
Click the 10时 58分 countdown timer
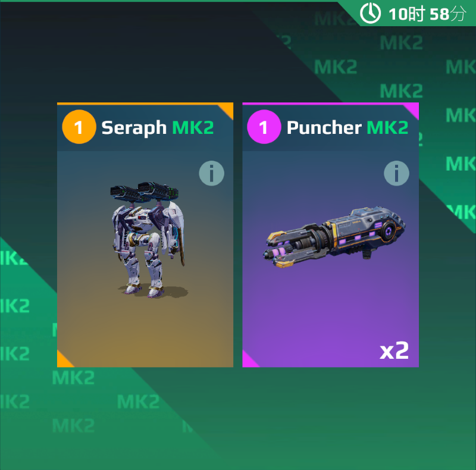click(x=427, y=14)
